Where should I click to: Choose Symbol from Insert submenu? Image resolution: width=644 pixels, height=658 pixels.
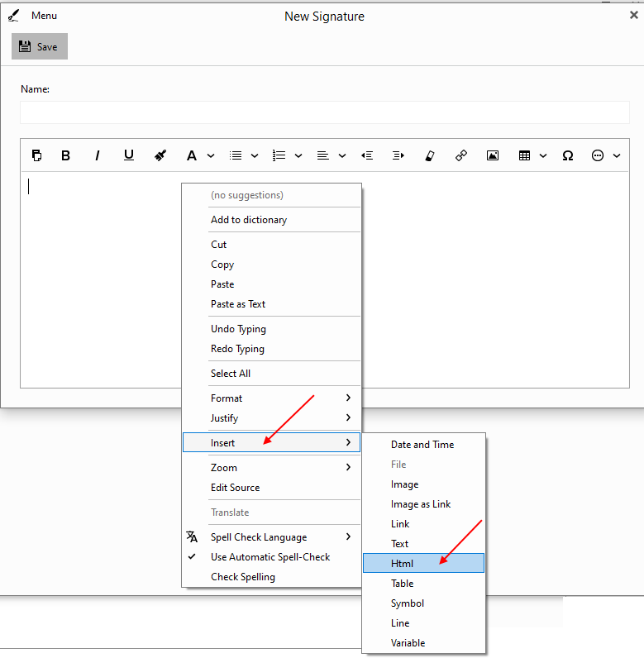coord(424,603)
